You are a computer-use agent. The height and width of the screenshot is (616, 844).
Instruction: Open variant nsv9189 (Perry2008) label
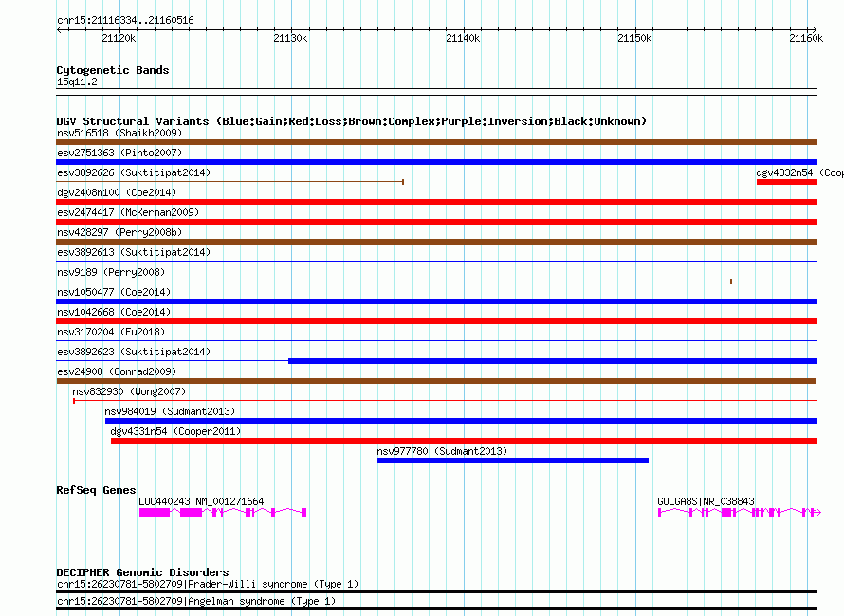[x=111, y=272]
